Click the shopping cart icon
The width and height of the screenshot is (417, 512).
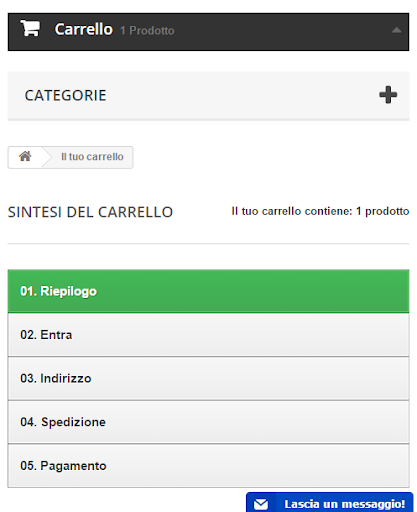(x=30, y=28)
